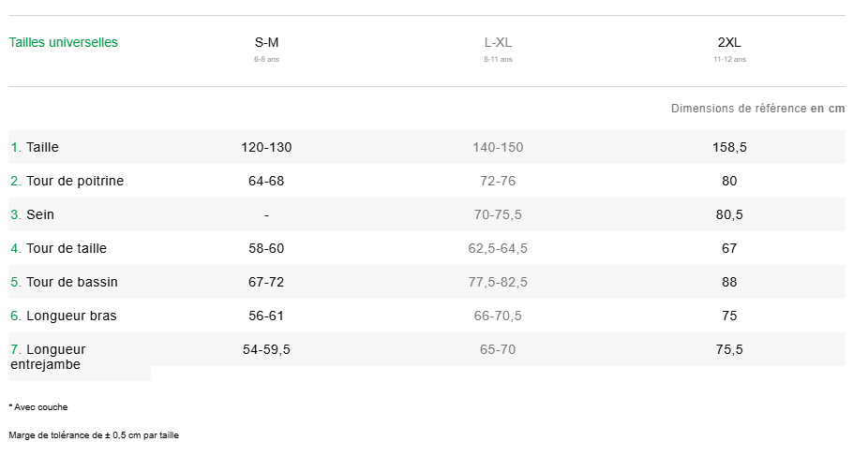Select the S-M size column header

point(266,42)
